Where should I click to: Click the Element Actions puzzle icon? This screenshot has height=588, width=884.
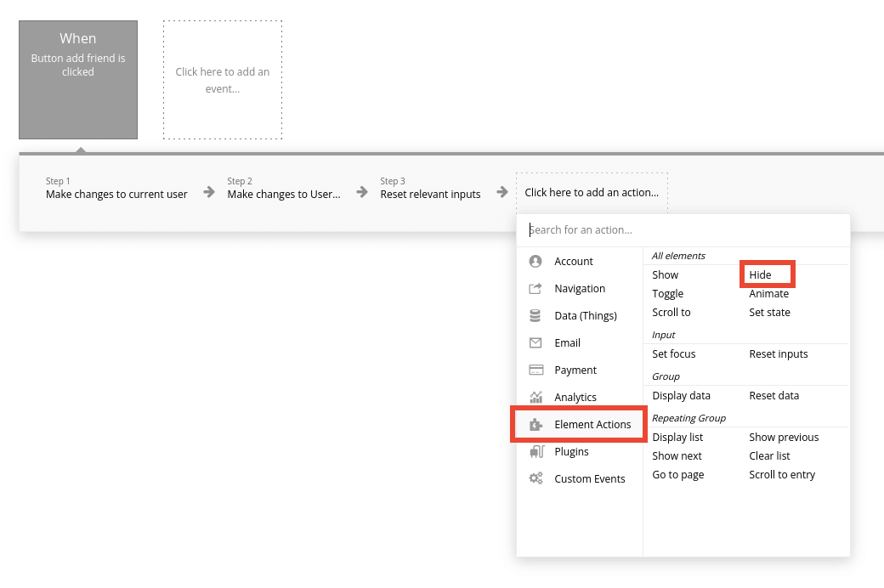(535, 425)
